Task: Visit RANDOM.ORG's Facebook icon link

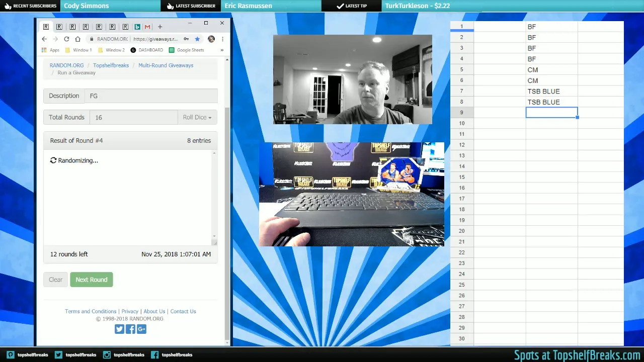Action: tap(130, 329)
